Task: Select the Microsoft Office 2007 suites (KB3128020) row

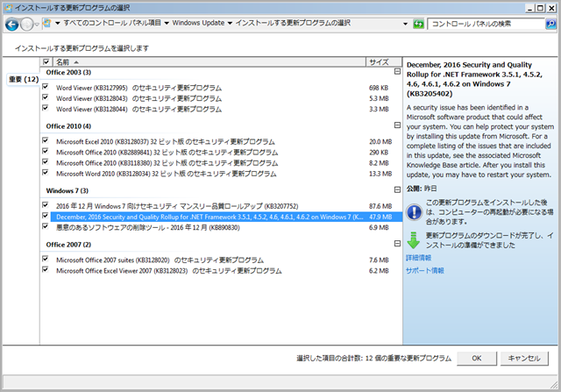Action: click(226, 260)
